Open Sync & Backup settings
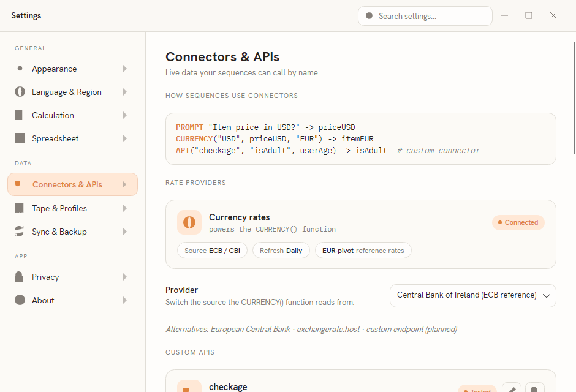 coord(72,232)
